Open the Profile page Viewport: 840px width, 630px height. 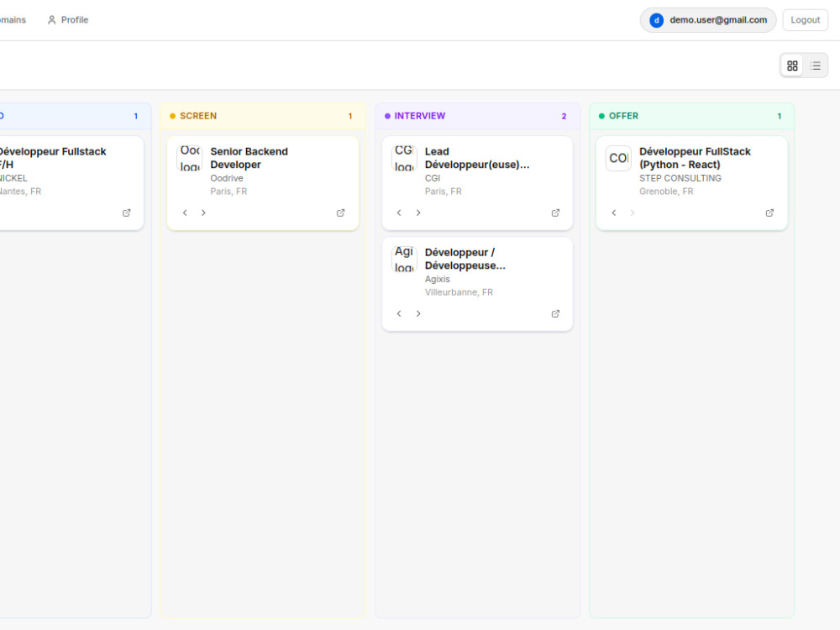(x=67, y=20)
